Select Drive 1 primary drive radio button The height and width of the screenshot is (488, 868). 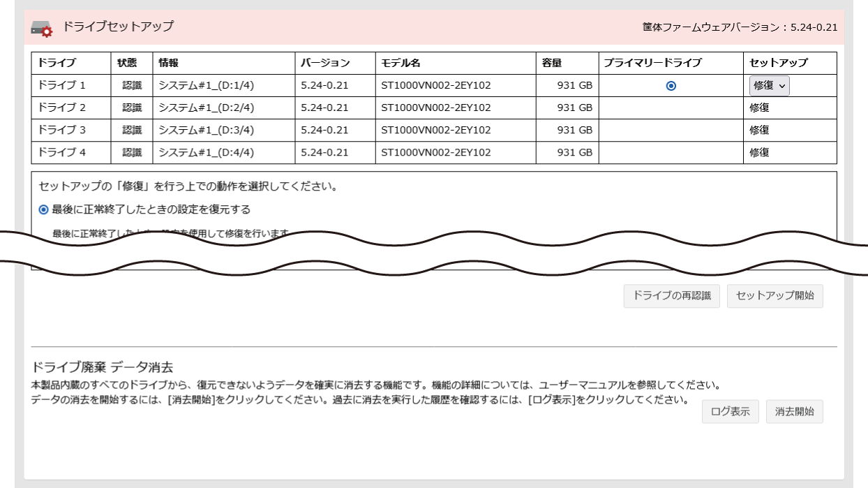(671, 86)
